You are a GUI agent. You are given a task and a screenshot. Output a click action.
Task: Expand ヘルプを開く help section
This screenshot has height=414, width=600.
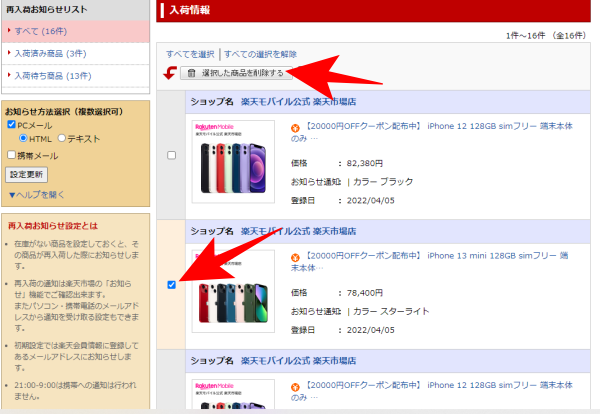[x=36, y=195]
